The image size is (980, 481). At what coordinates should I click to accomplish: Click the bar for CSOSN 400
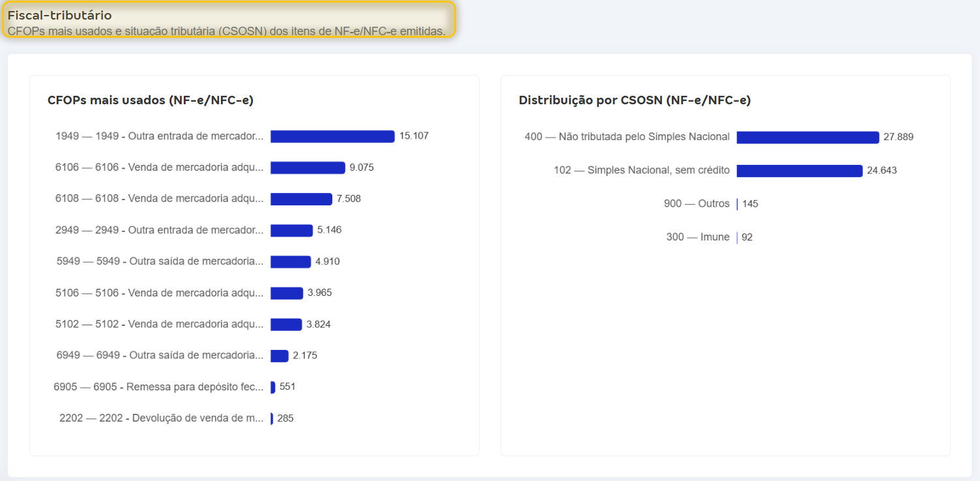pyautogui.click(x=808, y=137)
